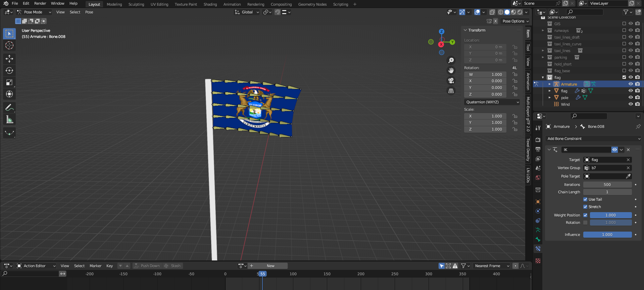Open the Texel Density sidebar tab
Viewport: 644px width, 290px height.
pyautogui.click(x=528, y=150)
